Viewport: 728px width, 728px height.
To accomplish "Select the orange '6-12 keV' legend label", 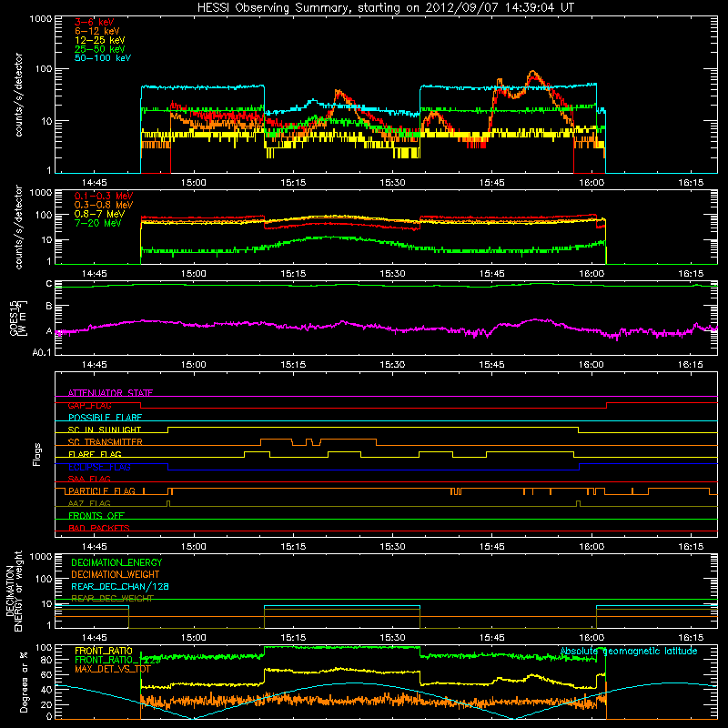I will pyautogui.click(x=97, y=31).
